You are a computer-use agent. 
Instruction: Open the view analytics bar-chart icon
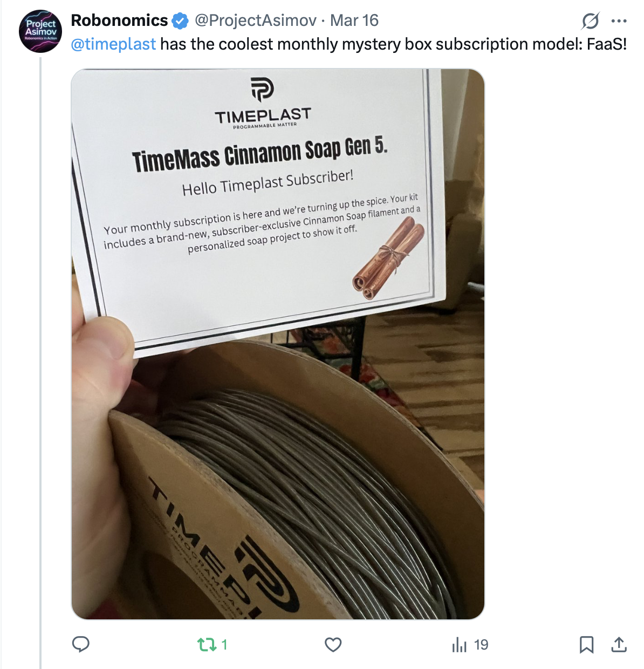[x=460, y=644]
